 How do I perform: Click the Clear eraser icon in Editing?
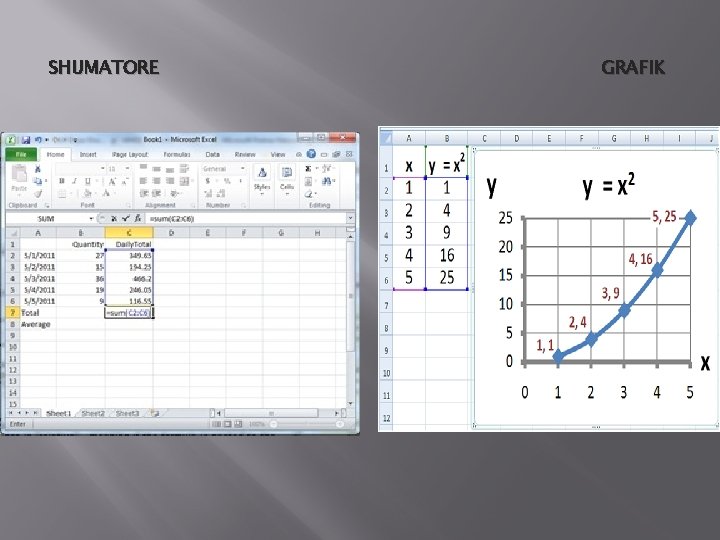pos(309,194)
